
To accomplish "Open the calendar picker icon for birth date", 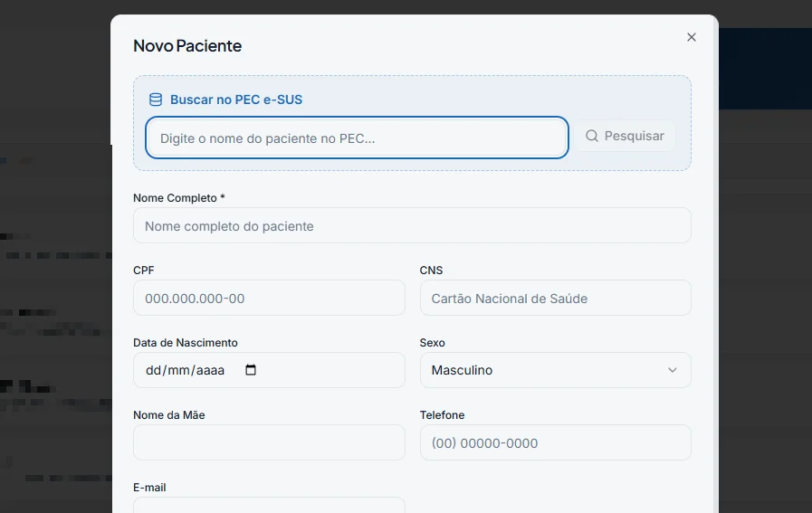I will point(251,370).
